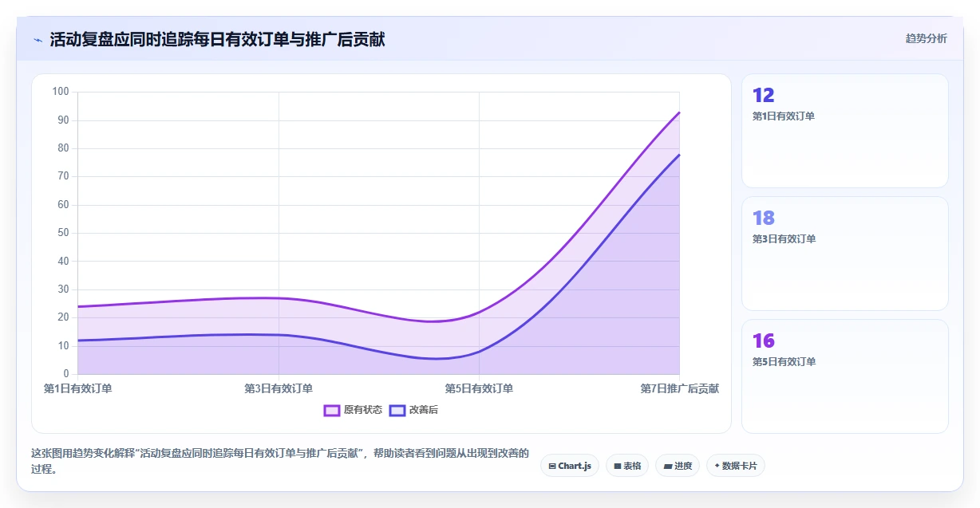Click the value 12 in the first card
The image size is (980, 508).
point(763,96)
